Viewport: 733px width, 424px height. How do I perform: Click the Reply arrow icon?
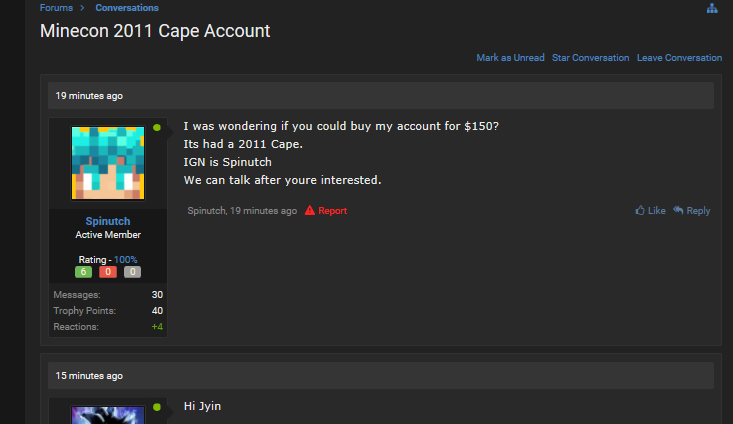click(x=678, y=211)
